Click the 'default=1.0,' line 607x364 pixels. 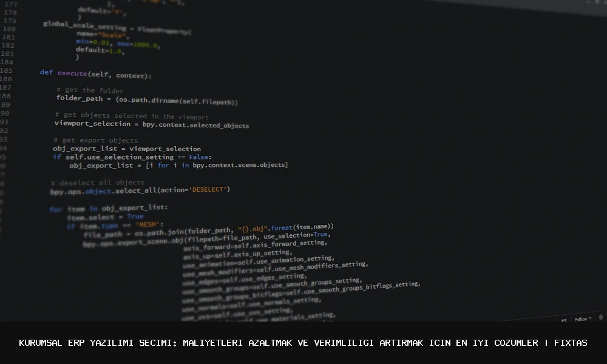tap(100, 50)
